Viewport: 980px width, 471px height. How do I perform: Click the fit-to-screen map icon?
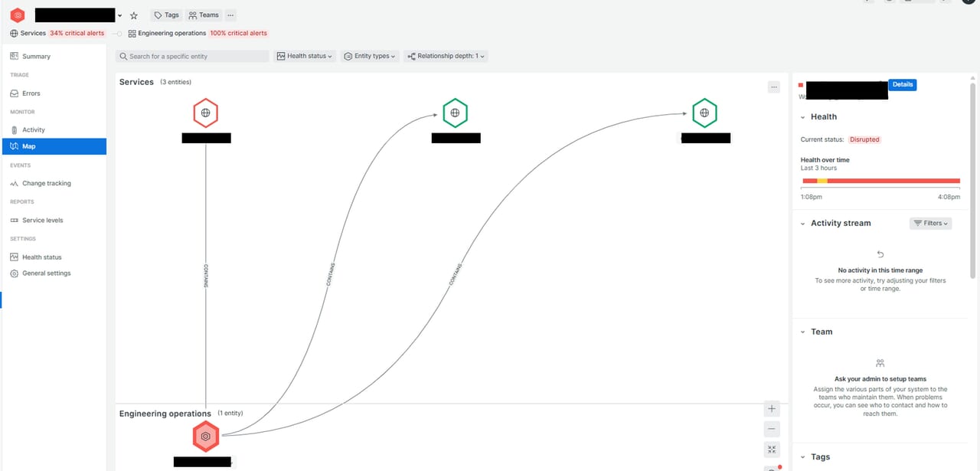point(772,450)
